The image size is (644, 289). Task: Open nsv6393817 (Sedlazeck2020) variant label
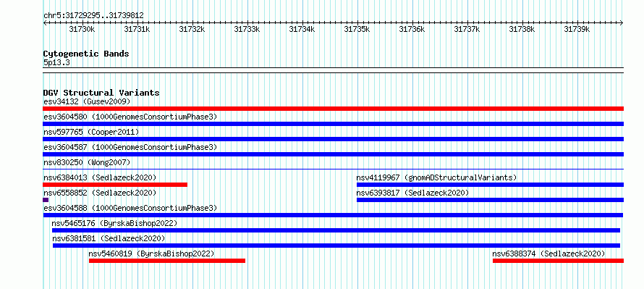pyautogui.click(x=412, y=193)
